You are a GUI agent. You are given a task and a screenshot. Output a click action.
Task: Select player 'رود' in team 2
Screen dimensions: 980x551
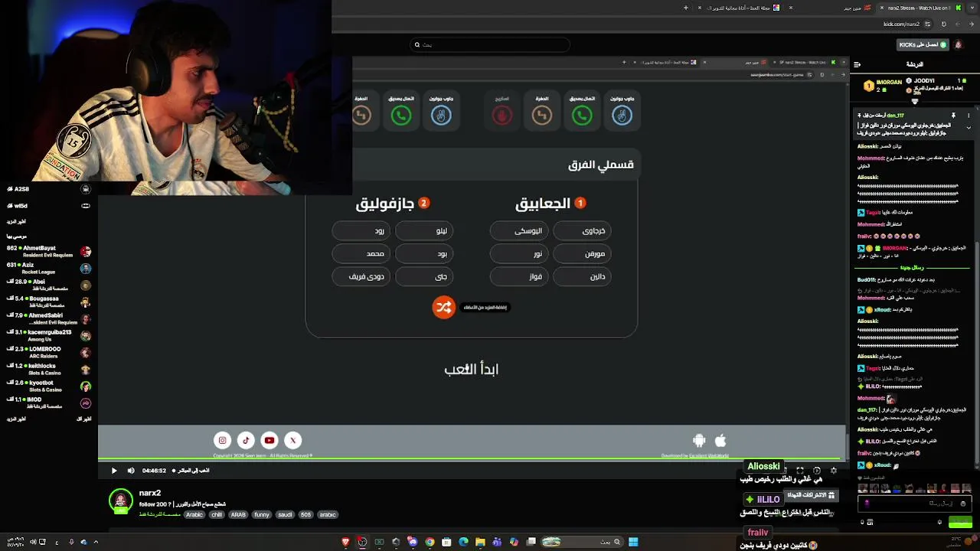[x=361, y=230]
